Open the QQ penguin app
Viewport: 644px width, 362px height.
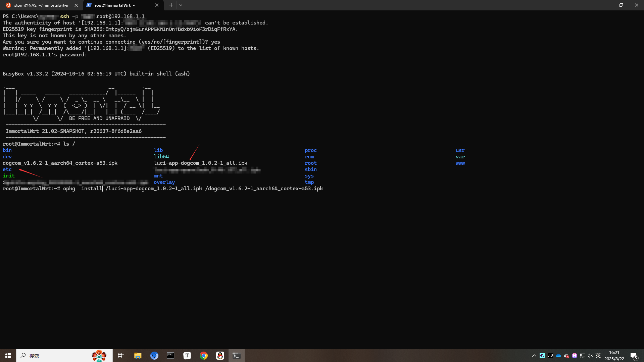(220, 355)
